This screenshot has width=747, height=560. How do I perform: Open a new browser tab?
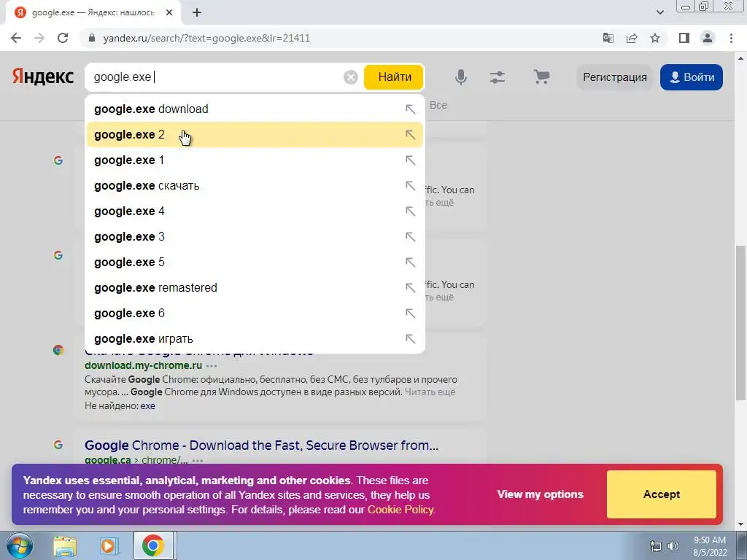197,12
